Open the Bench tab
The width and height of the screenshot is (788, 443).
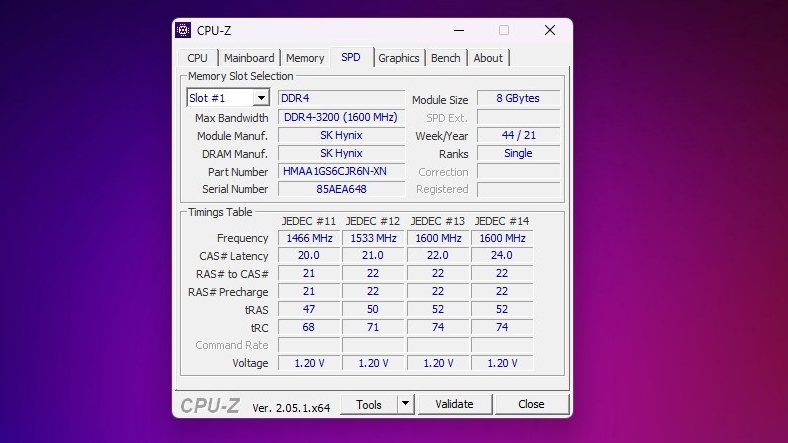[446, 58]
